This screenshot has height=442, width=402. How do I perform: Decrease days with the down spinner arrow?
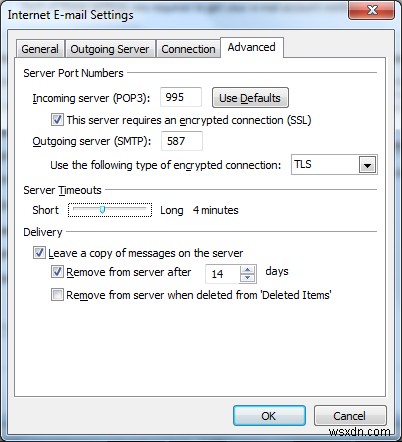pos(247,278)
